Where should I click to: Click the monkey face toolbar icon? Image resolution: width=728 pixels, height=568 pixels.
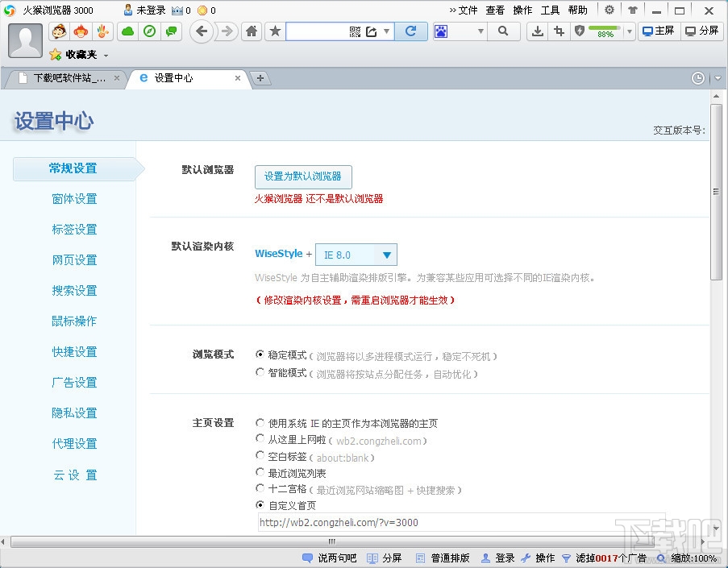[60, 31]
